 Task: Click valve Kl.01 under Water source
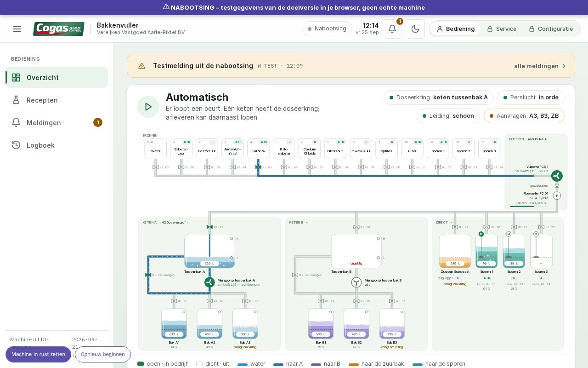155,167
